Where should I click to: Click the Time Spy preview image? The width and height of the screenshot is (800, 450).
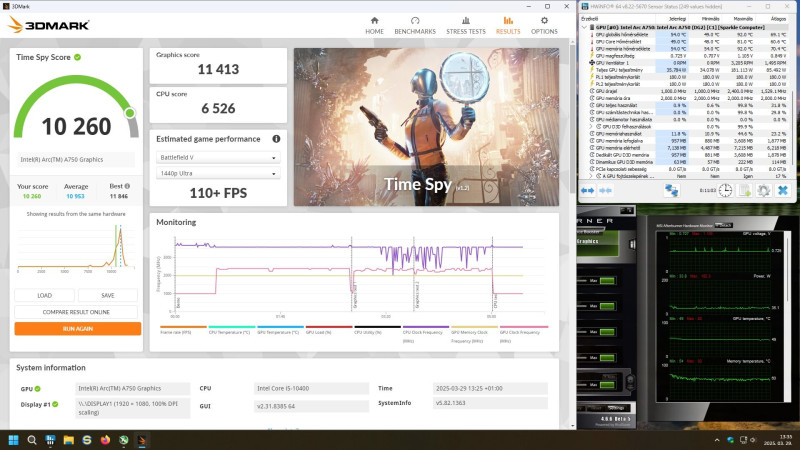(426, 127)
